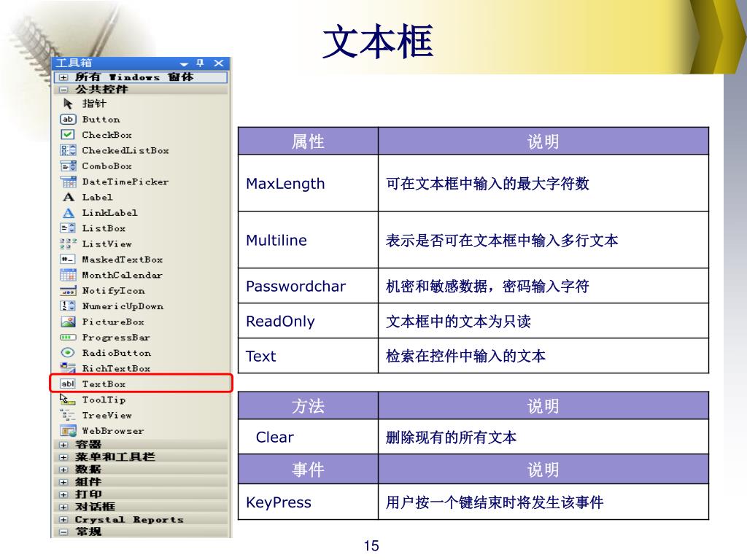The image size is (747, 560).
Task: Choose the NumericUpDown control icon
Action: point(68,306)
